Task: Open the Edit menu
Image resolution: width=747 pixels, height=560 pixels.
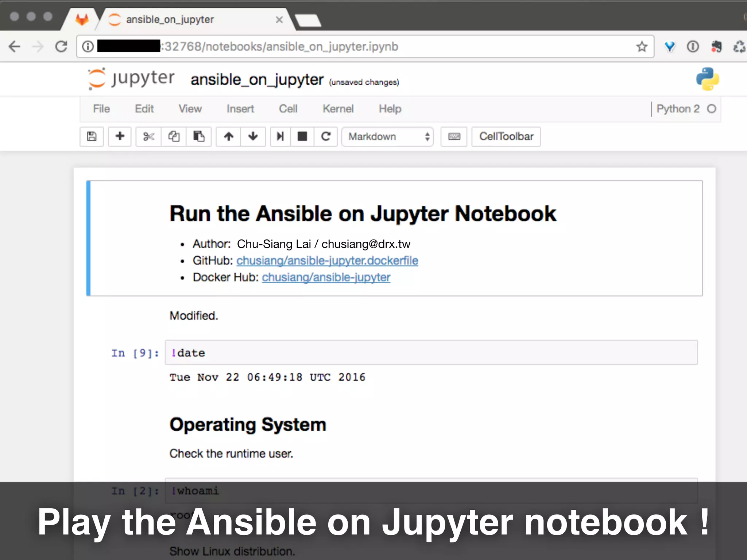Action: (x=144, y=109)
